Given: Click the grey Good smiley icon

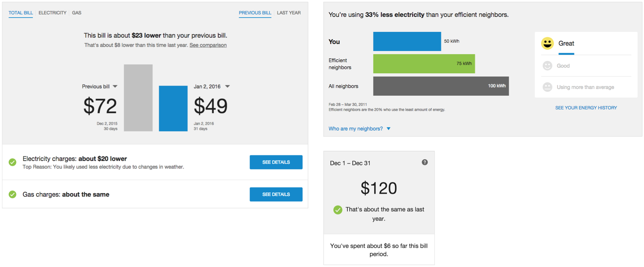Looking at the screenshot, I should pos(547,66).
